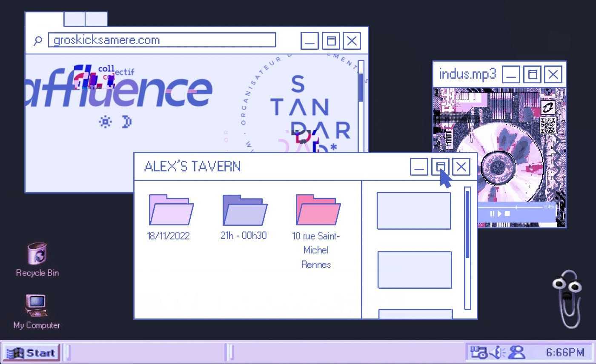Click the speaker volume icon in tray
This screenshot has width=596, height=364.
tap(498, 353)
